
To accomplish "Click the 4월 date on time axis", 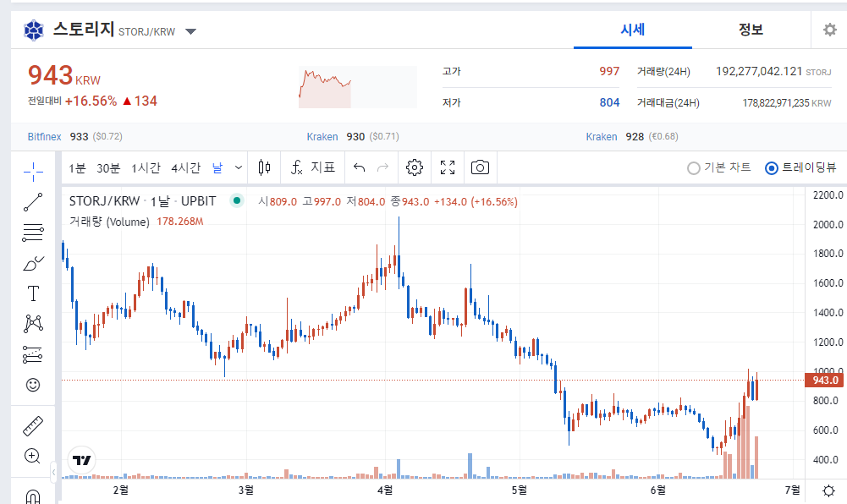I will pyautogui.click(x=385, y=490).
